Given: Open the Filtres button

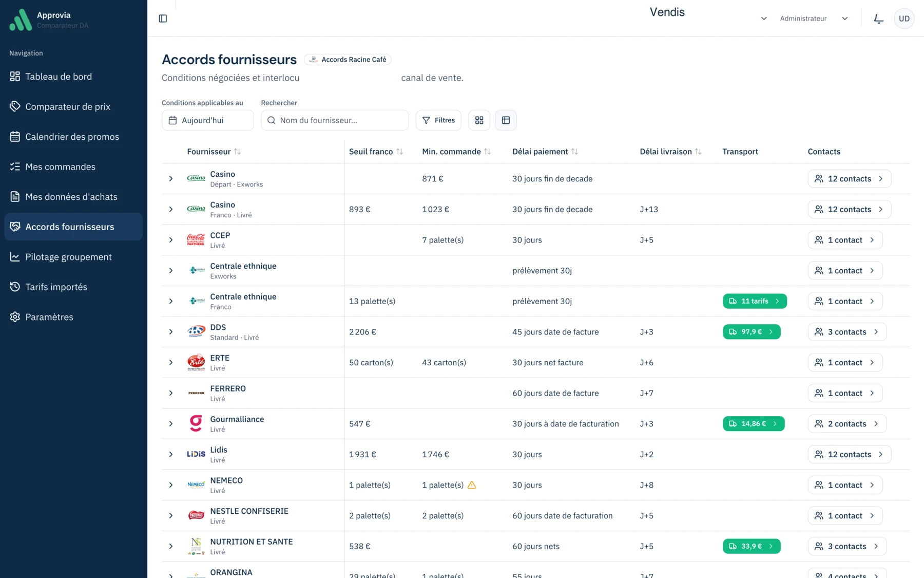Looking at the screenshot, I should 438,120.
